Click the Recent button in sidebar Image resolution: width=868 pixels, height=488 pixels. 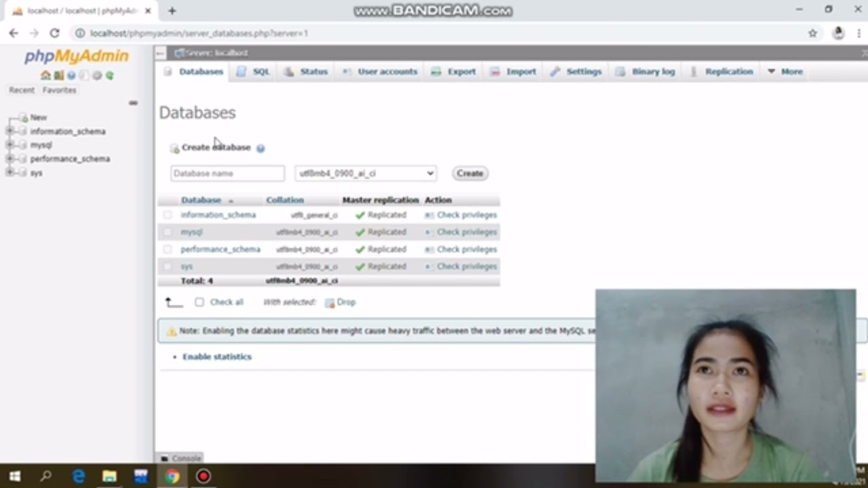22,90
